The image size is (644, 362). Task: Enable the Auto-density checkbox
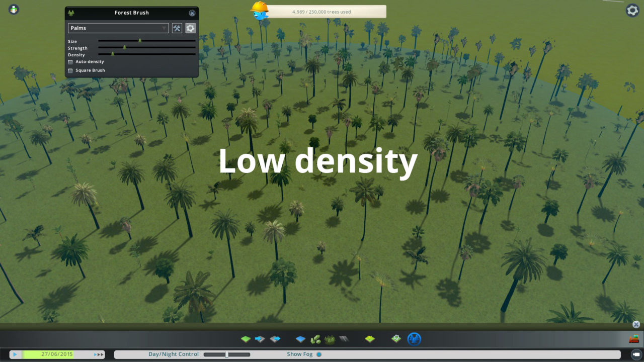70,62
